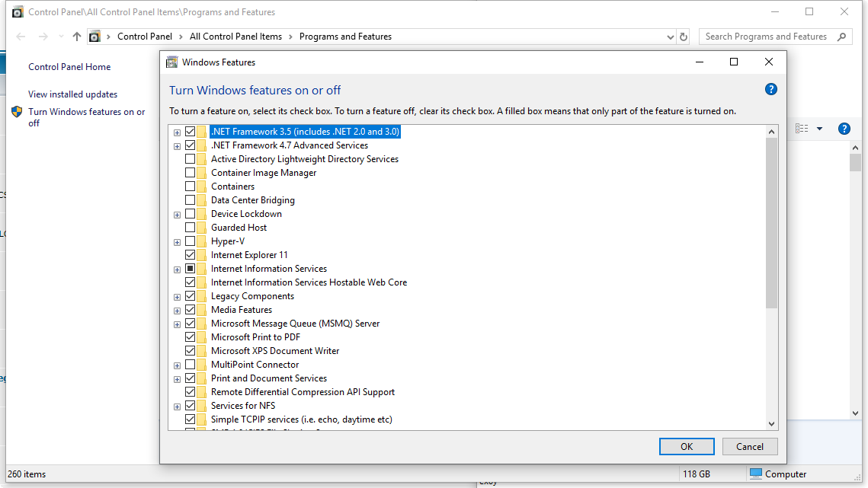Open the address bar history dropdown
The height and width of the screenshot is (488, 868).
(x=671, y=37)
